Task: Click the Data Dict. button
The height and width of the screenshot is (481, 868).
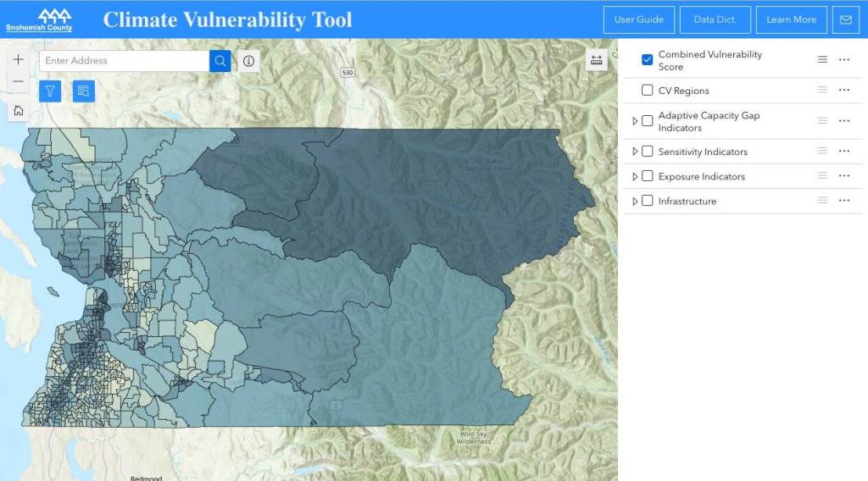Action: coord(715,19)
